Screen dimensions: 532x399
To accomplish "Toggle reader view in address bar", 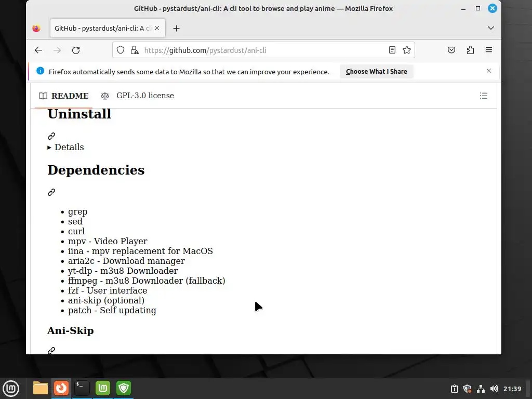I will click(392, 50).
